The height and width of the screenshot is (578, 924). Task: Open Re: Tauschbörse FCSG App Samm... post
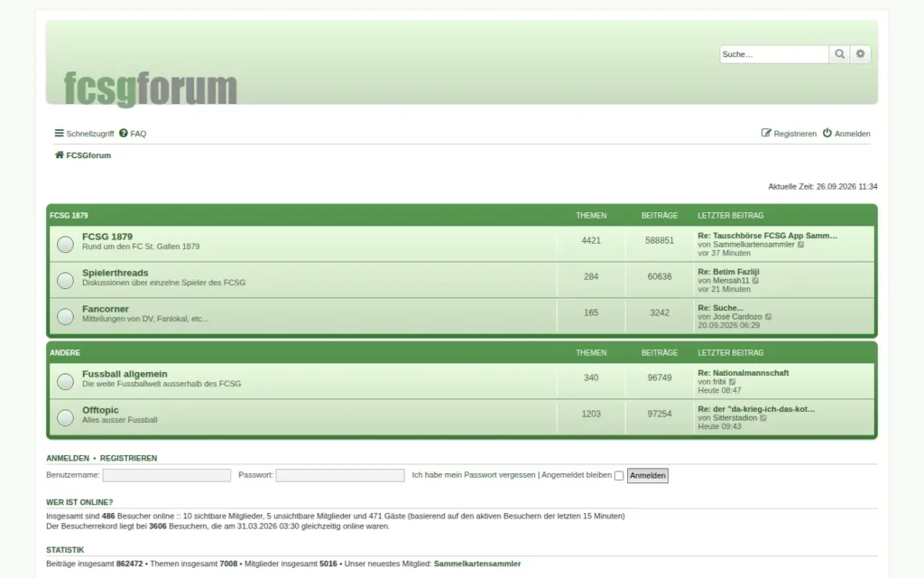coord(767,236)
